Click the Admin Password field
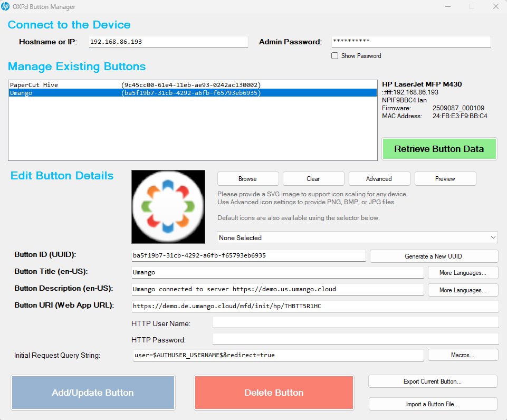Image resolution: width=507 pixels, height=420 pixels. (411, 42)
